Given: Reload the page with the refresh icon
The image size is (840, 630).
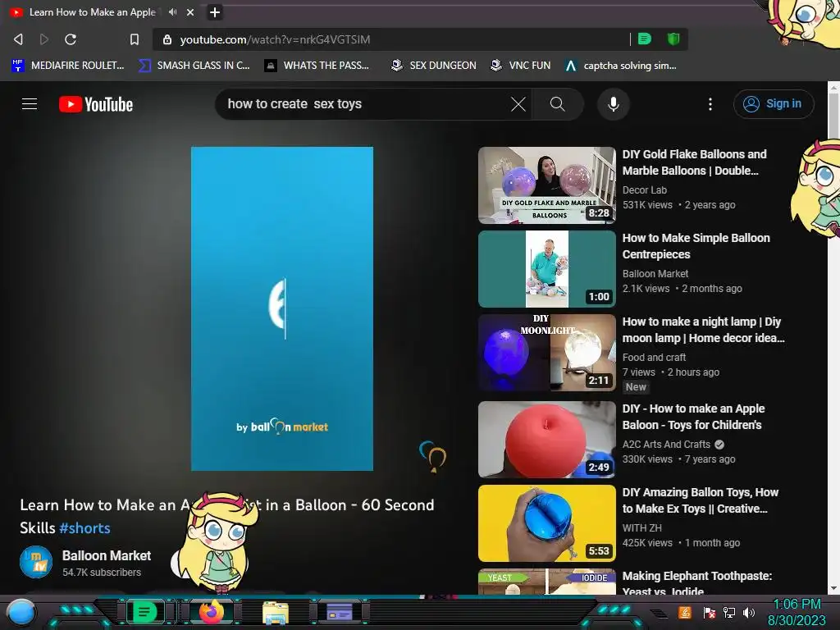Looking at the screenshot, I should point(71,39).
